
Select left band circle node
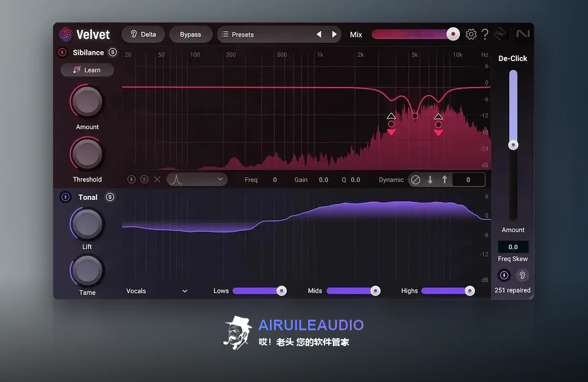point(391,124)
